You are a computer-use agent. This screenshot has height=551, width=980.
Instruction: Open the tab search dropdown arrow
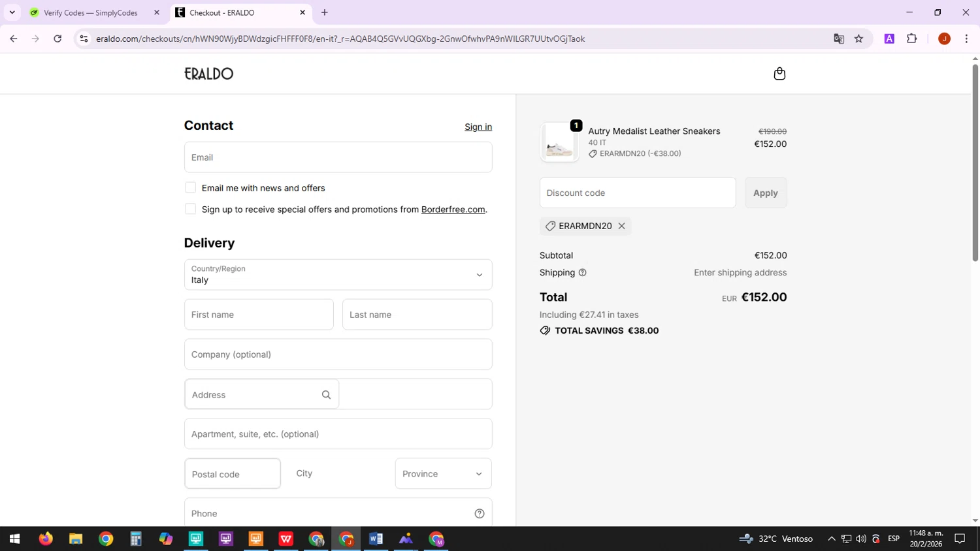click(x=12, y=12)
